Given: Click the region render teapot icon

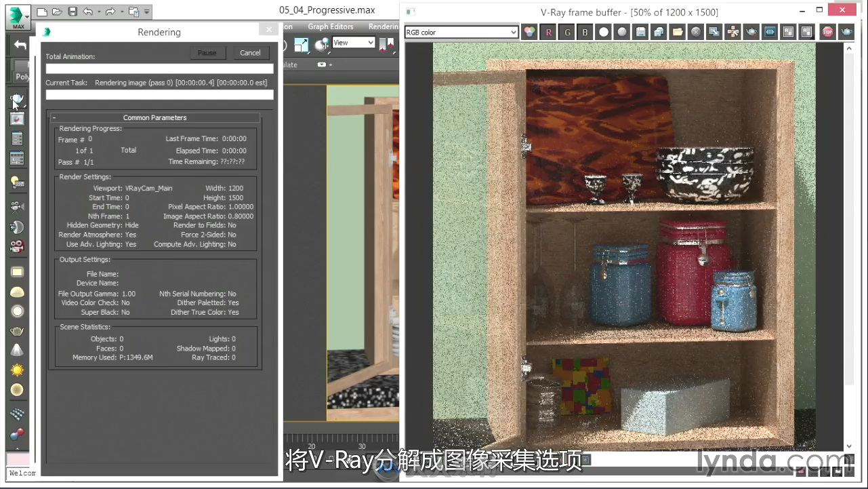Looking at the screenshot, I should 751,32.
